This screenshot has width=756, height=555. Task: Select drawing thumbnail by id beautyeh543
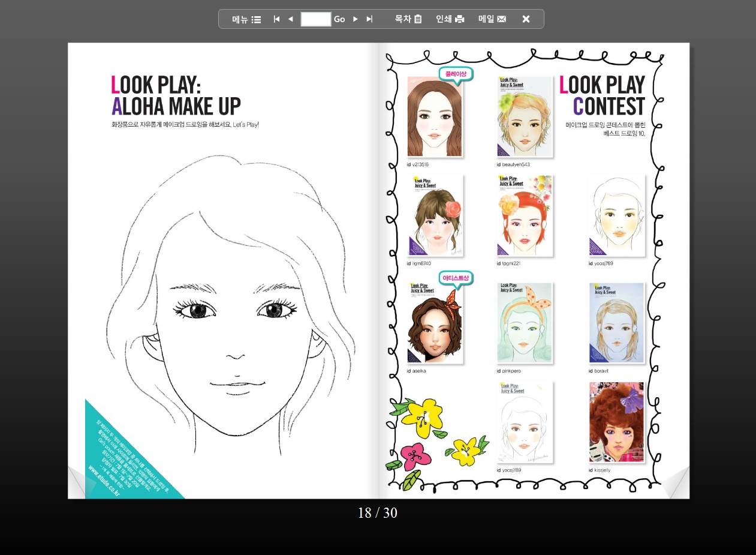pos(525,117)
